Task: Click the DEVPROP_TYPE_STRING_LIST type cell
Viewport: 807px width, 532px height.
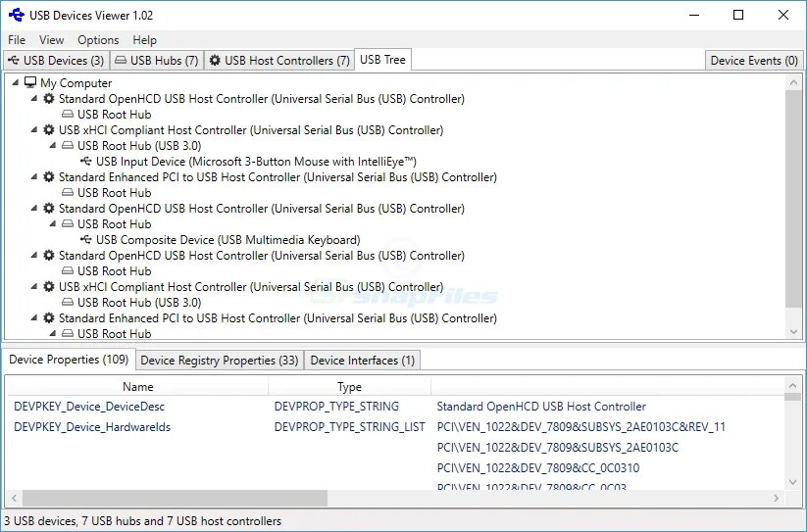Action: [349, 427]
